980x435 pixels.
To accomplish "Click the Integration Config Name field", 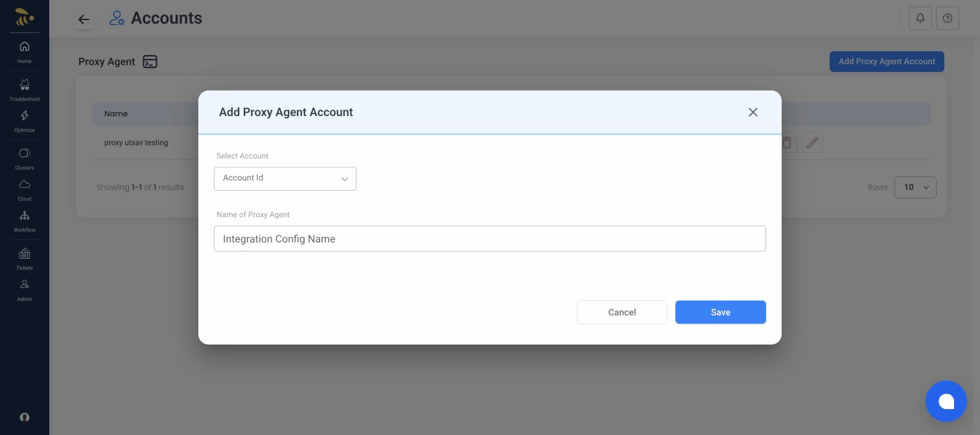I will click(490, 239).
